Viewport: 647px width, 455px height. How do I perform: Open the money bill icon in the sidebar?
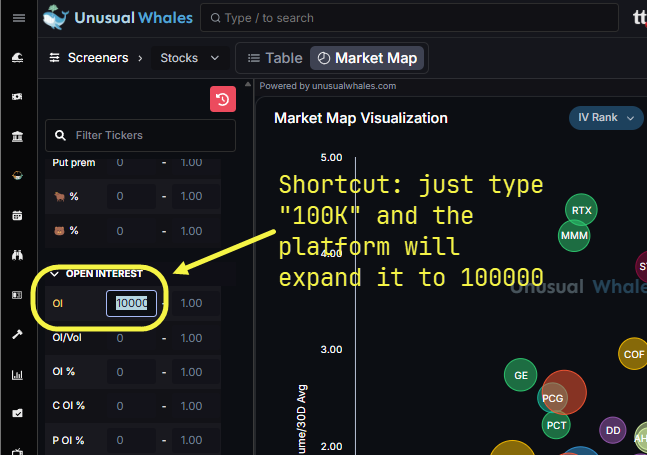point(17,97)
